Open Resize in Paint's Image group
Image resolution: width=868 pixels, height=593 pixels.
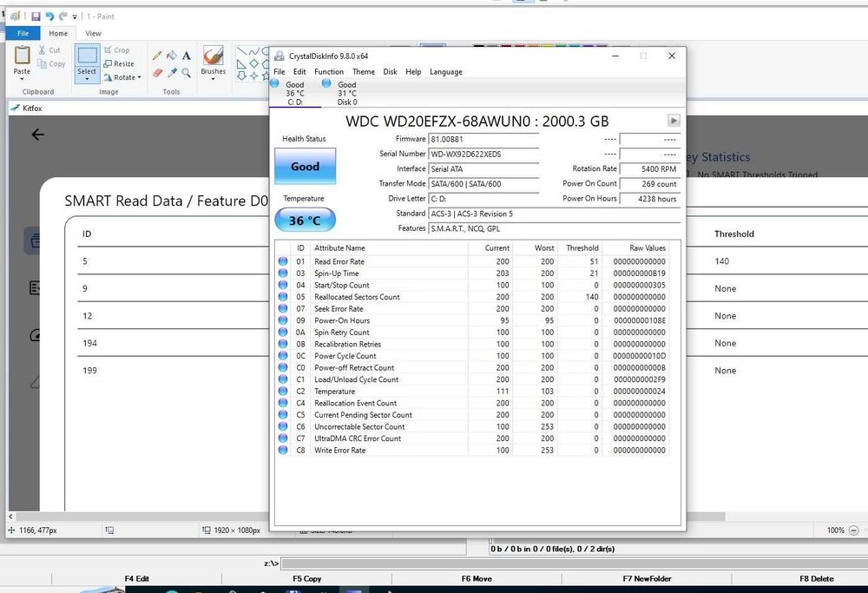(x=118, y=63)
